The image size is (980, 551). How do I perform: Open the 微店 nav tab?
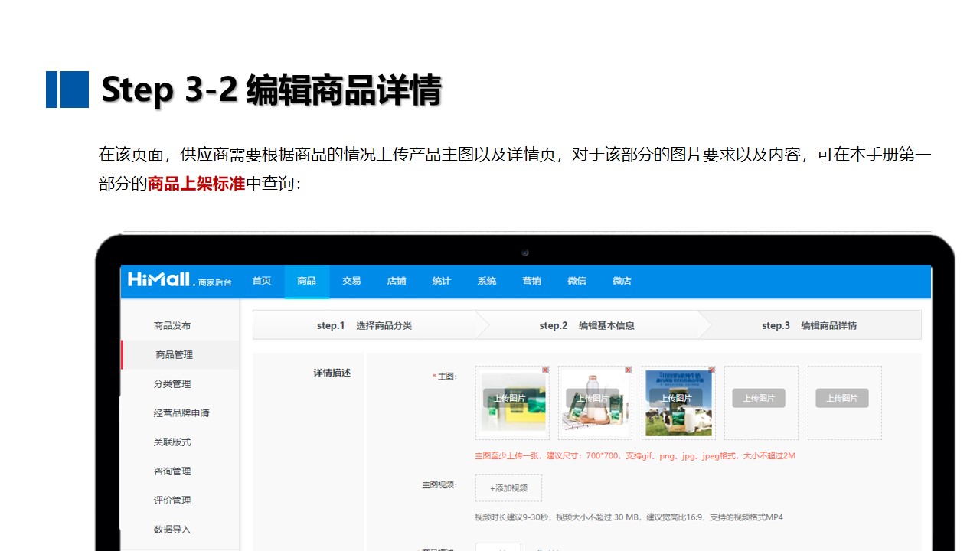pyautogui.click(x=622, y=281)
